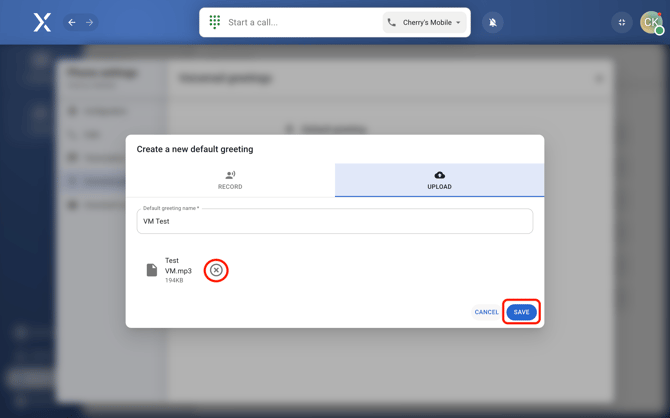Click the green status dot on avatar

point(659,31)
